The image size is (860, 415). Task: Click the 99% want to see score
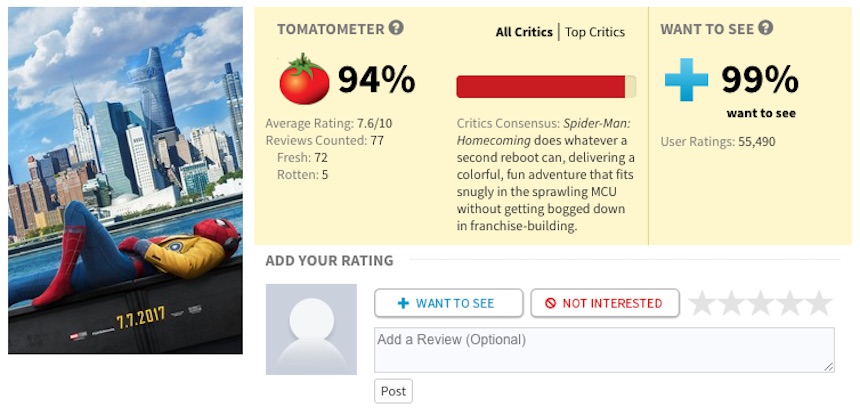(760, 80)
